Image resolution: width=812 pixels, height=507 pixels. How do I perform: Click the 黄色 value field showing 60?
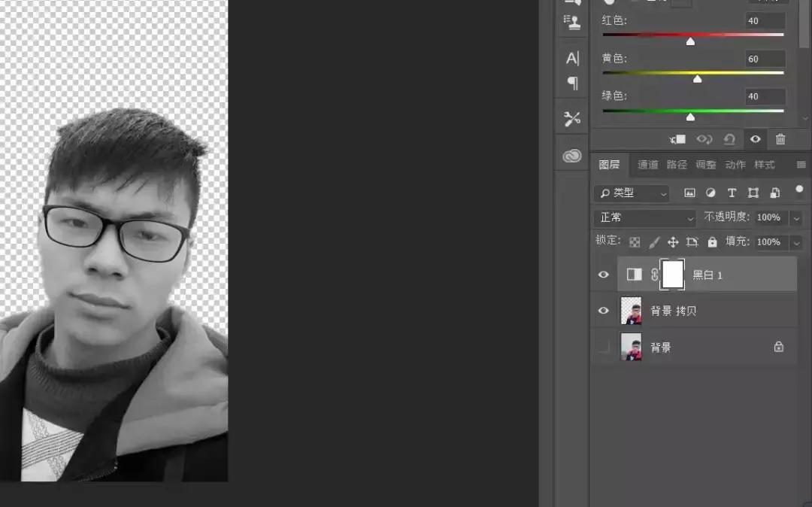click(x=765, y=59)
